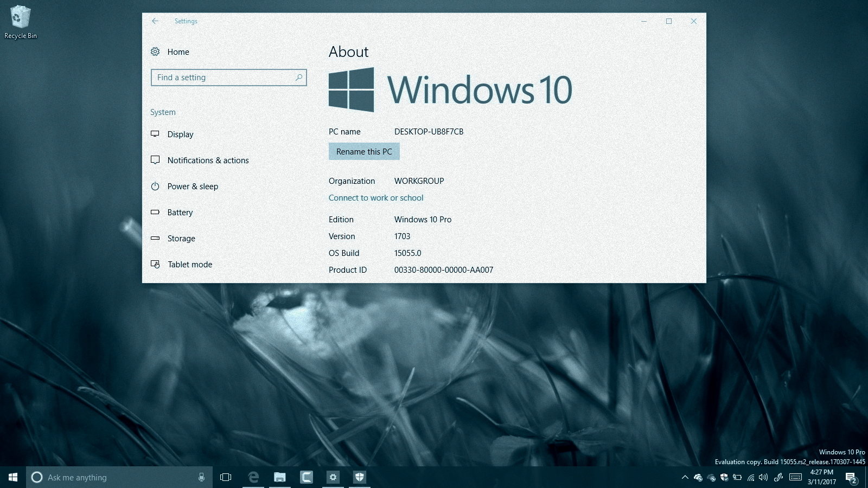
Task: Click the Windows 10 Pro edition value
Action: coord(423,220)
